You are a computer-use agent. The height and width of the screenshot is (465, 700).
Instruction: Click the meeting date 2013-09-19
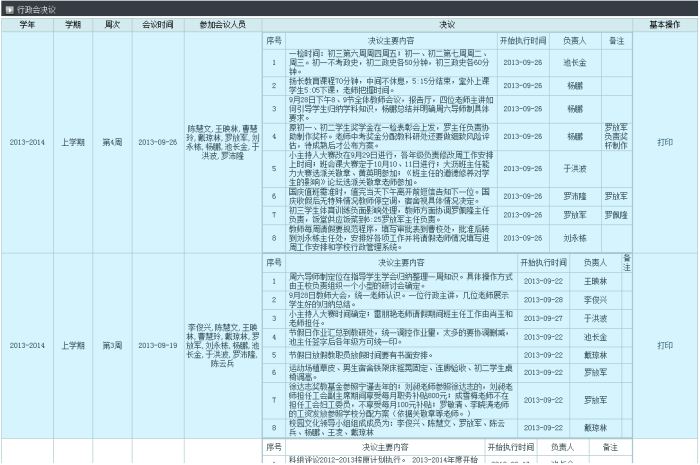(158, 345)
